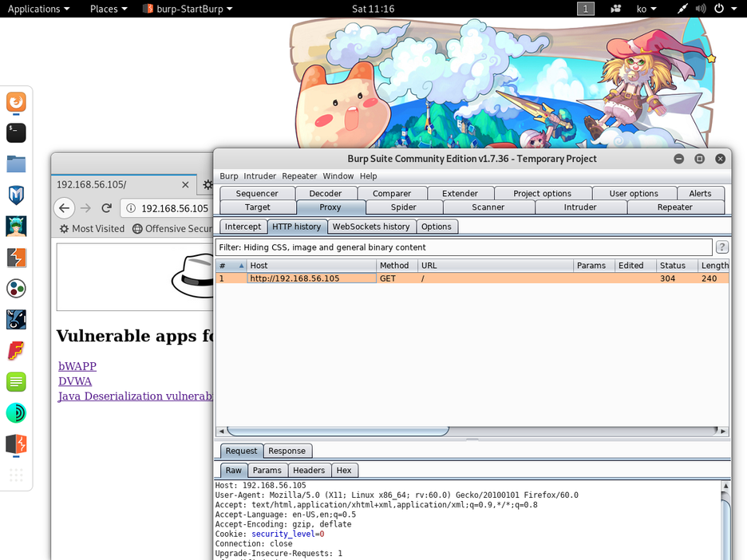Screen dimensions: 747x560
Task: Open WebSockets history sub-tab
Action: click(370, 227)
